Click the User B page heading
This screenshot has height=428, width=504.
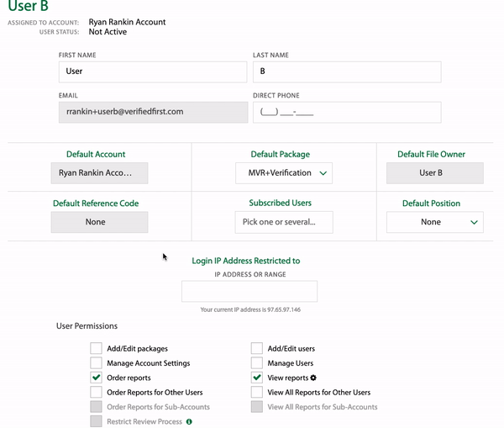click(x=29, y=6)
